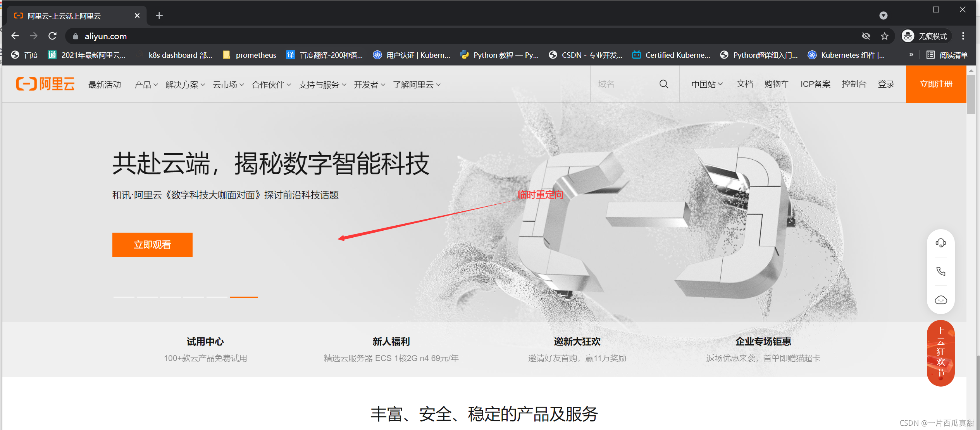Select the last orange carousel indicator
Viewport: 980px width, 430px height.
(x=243, y=297)
